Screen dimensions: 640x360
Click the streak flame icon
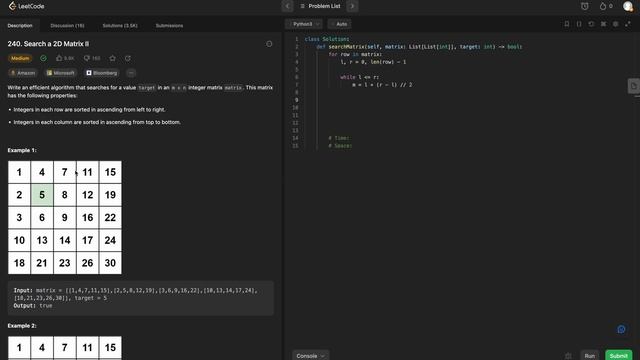pyautogui.click(x=603, y=6)
